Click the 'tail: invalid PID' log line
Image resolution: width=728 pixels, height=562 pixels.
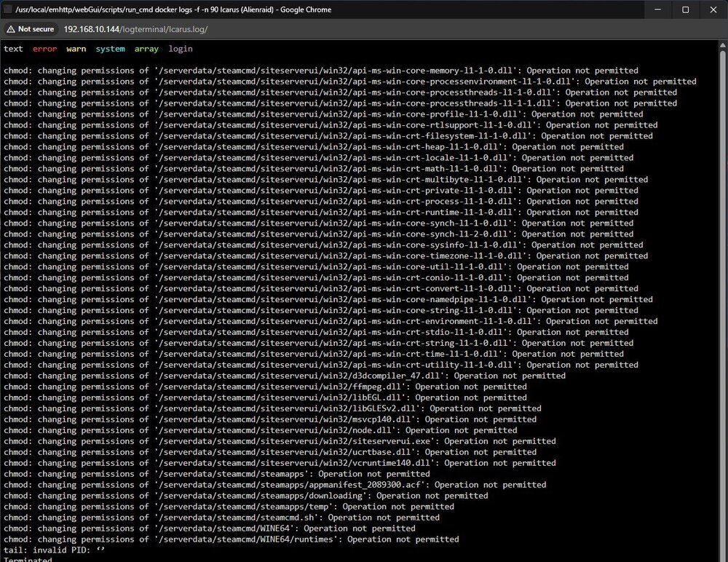point(55,550)
